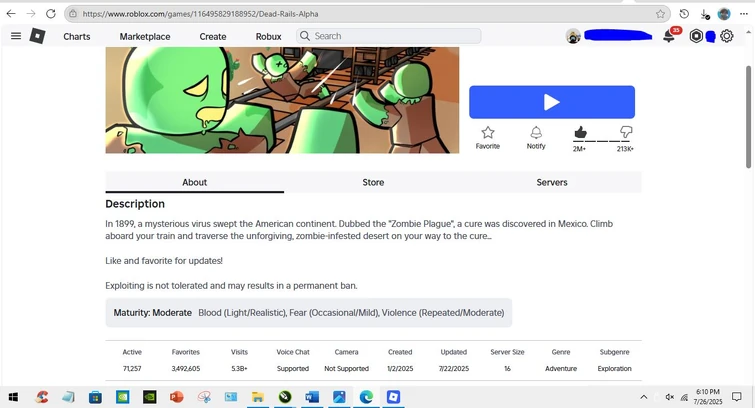Open PowerPoint from the taskbar
Image resolution: width=755 pixels, height=408 pixels.
pyautogui.click(x=176, y=397)
